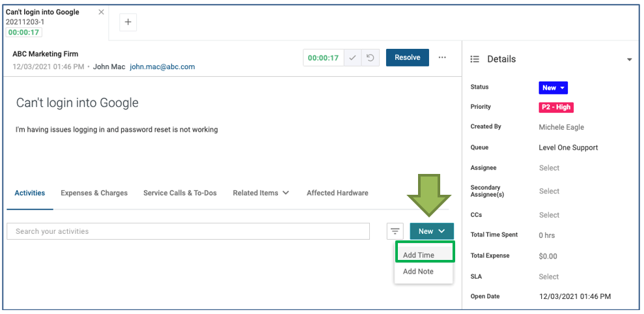This screenshot has height=314, width=644.
Task: Select Add Note from the menu
Action: (418, 272)
